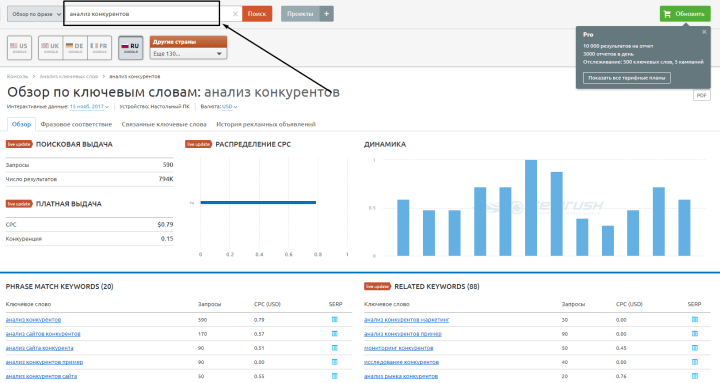Select US Google database flag
This screenshot has width=720, height=383.
click(19, 48)
